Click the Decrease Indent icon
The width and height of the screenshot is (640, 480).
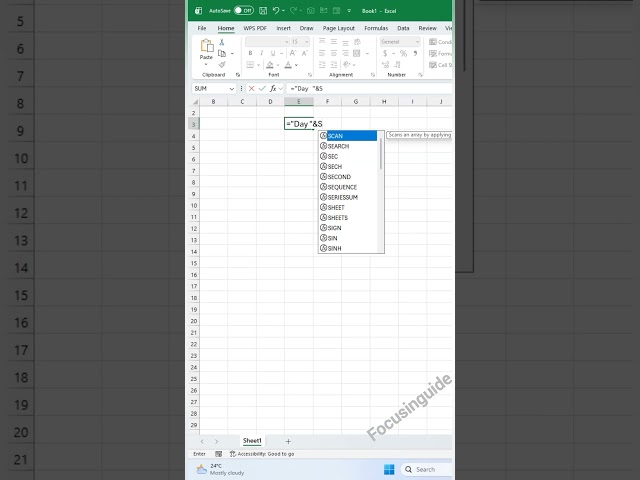pyautogui.click(x=322, y=64)
